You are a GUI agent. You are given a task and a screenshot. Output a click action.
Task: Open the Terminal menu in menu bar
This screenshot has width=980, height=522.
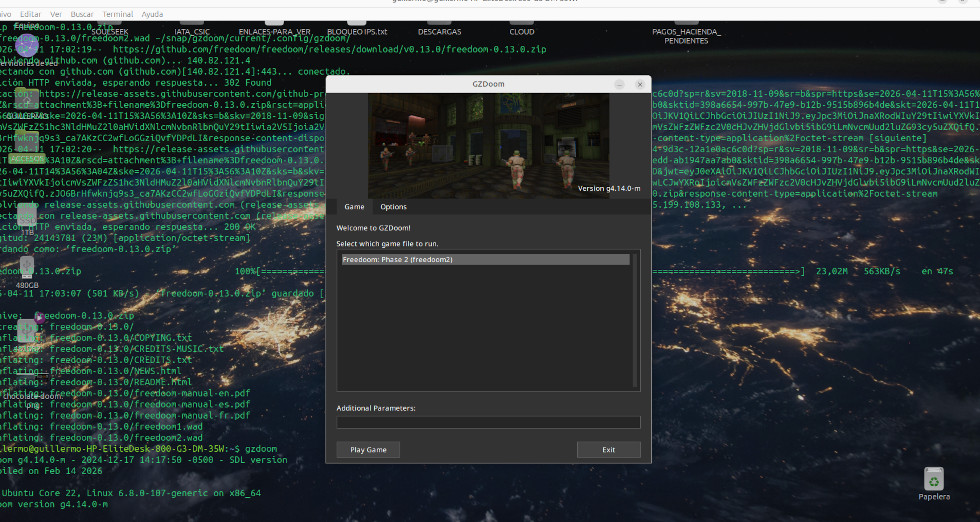click(117, 15)
